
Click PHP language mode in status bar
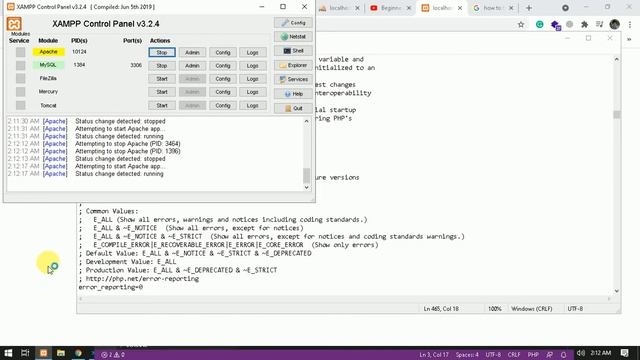click(x=533, y=355)
